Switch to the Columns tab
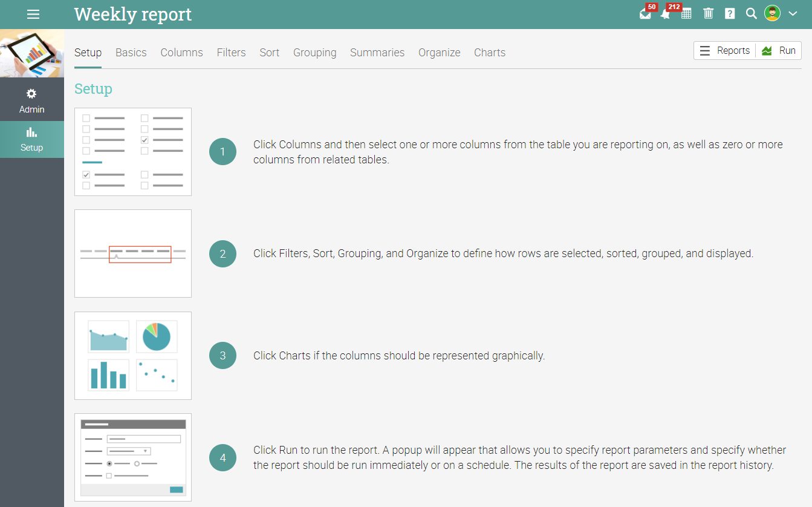The height and width of the screenshot is (507, 812). tap(181, 53)
